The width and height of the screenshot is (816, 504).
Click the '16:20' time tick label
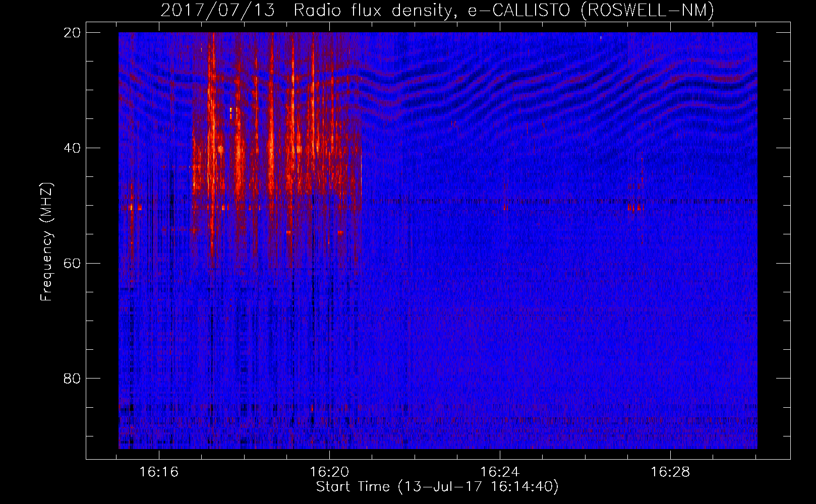point(329,472)
